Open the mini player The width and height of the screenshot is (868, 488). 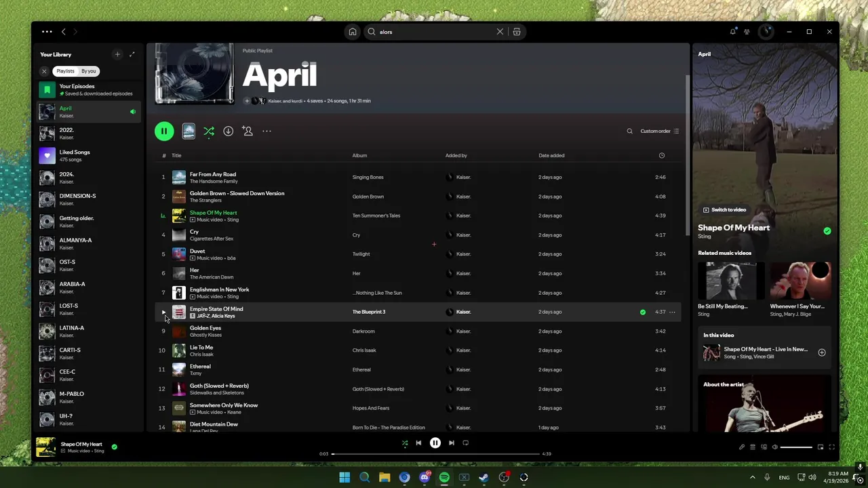pyautogui.click(x=821, y=447)
